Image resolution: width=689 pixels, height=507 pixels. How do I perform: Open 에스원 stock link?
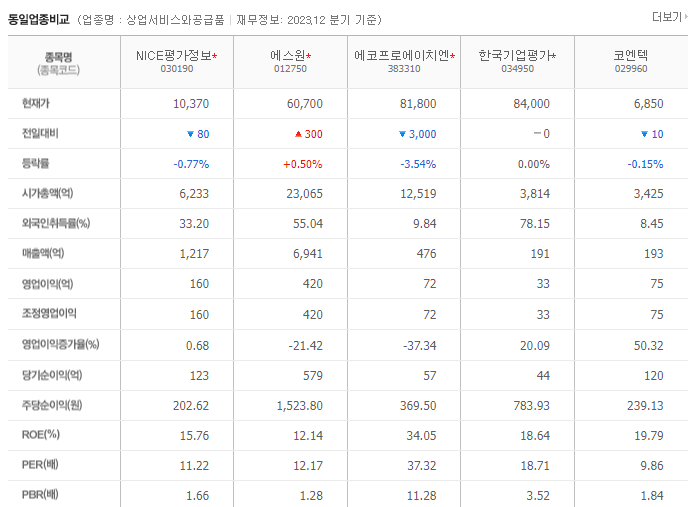click(x=288, y=56)
